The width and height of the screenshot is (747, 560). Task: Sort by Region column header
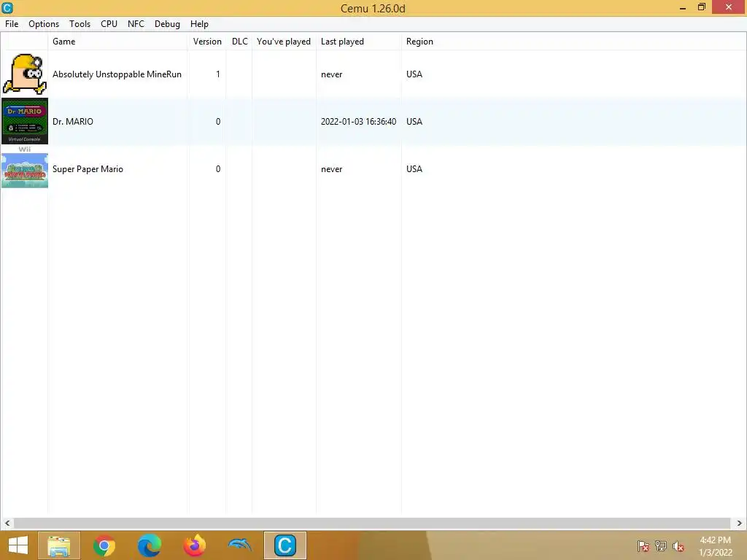[419, 42]
